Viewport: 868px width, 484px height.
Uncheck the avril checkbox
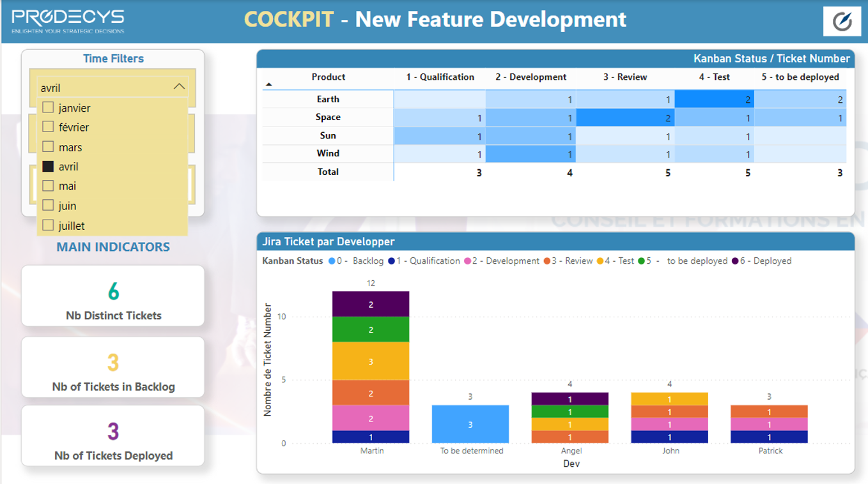48,167
